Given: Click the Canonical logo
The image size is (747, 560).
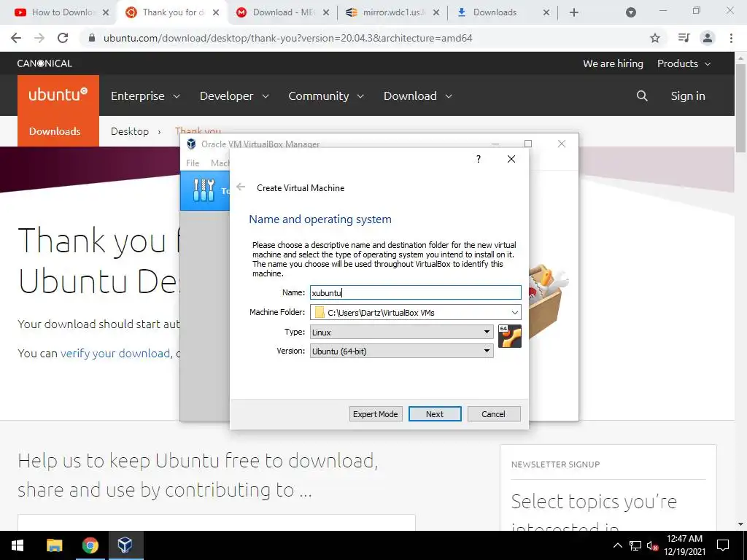Looking at the screenshot, I should click(x=44, y=63).
